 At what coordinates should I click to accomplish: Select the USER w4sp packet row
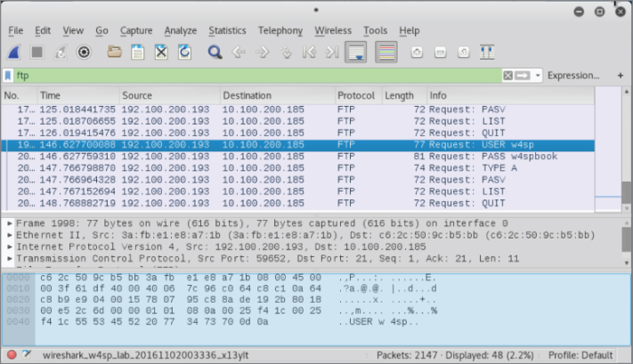point(298,144)
